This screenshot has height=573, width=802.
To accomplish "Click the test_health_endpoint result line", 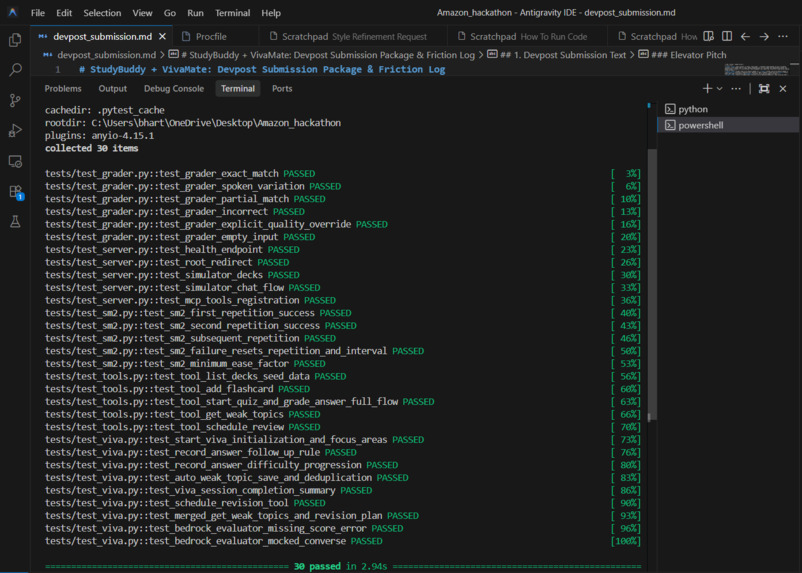I will coord(172,250).
